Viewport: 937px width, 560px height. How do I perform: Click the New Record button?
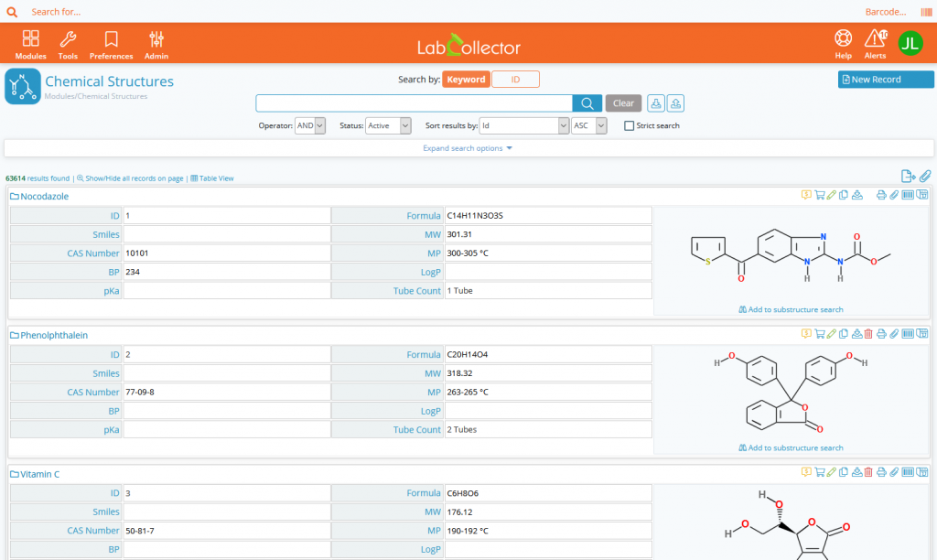(886, 80)
